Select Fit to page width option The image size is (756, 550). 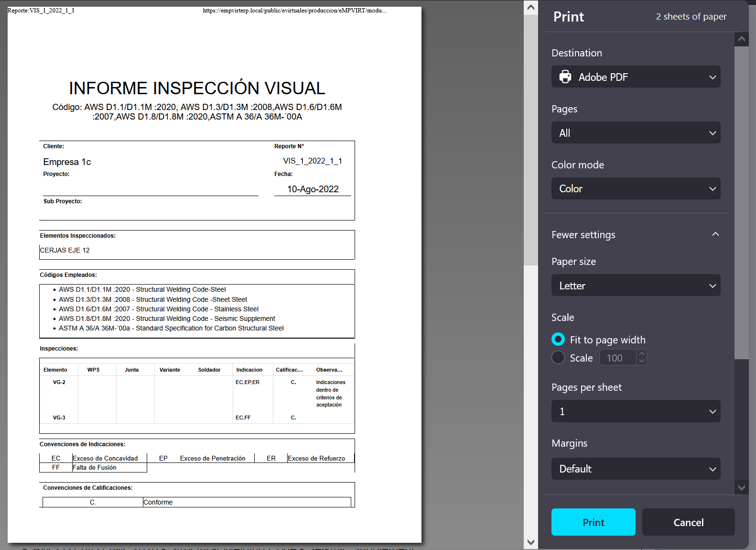pos(558,340)
